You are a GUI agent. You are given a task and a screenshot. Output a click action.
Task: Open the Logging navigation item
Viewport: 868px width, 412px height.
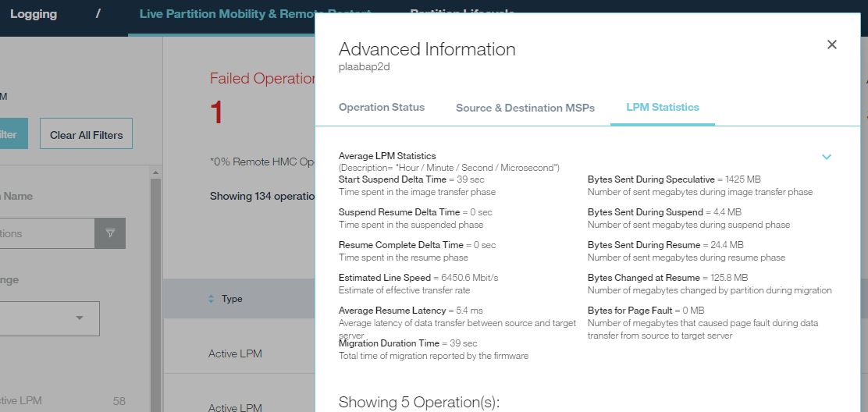34,14
